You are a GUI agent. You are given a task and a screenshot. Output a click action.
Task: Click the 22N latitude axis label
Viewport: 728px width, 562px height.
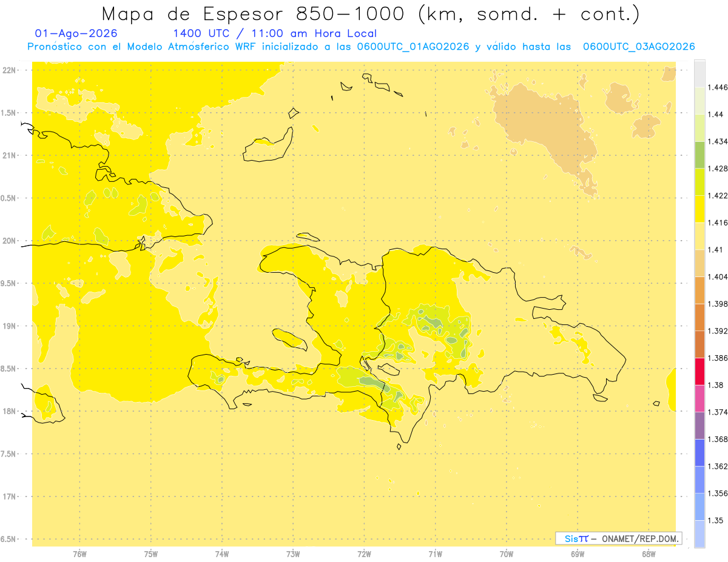point(10,70)
